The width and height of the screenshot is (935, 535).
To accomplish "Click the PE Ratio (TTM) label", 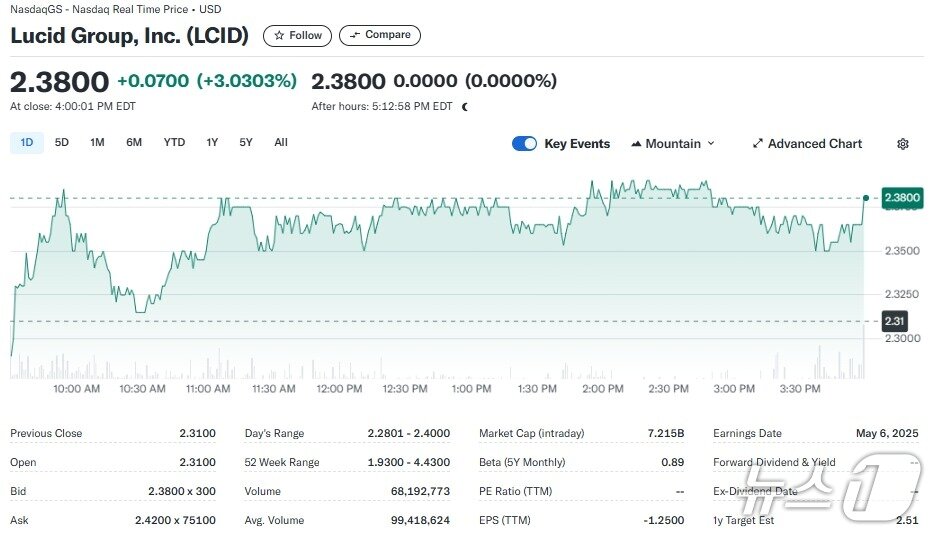I will [515, 491].
